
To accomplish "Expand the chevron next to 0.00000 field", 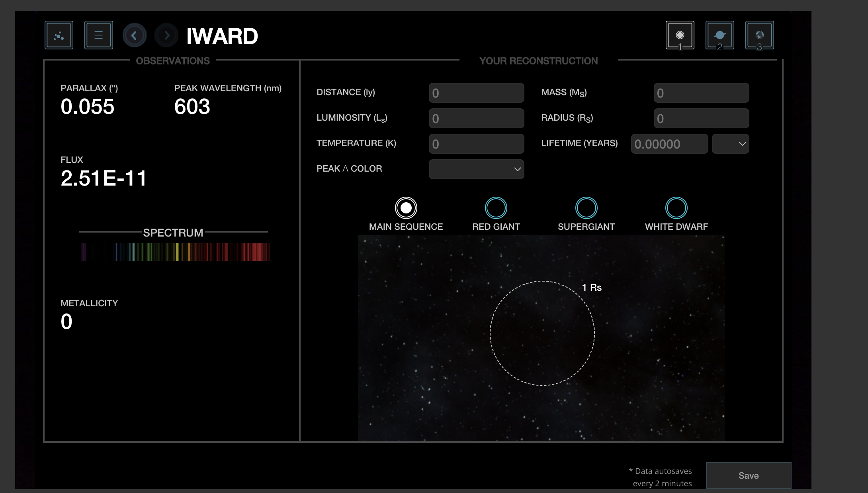I will coord(741,144).
